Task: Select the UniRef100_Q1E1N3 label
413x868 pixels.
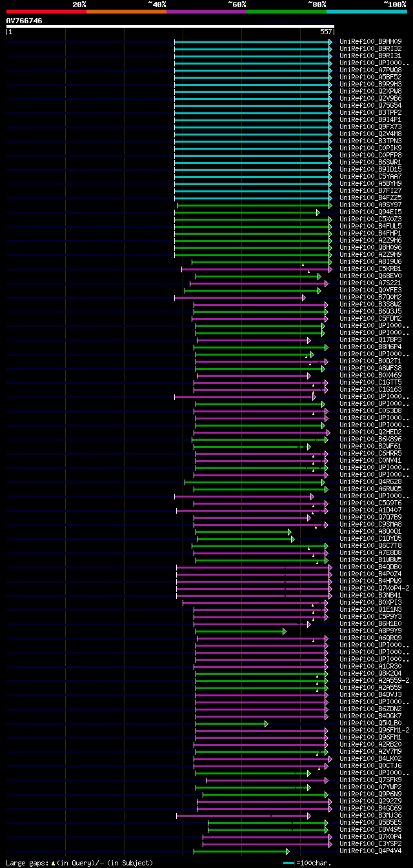Action: (x=372, y=610)
